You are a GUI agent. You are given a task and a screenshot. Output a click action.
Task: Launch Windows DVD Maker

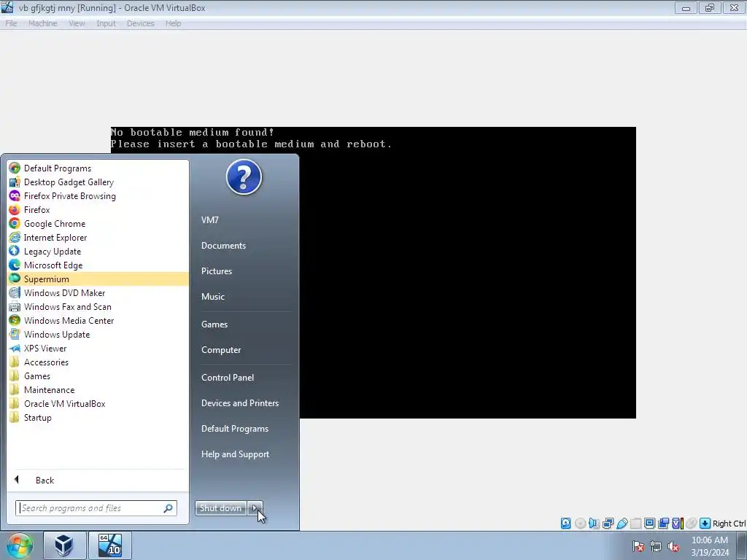98,293
